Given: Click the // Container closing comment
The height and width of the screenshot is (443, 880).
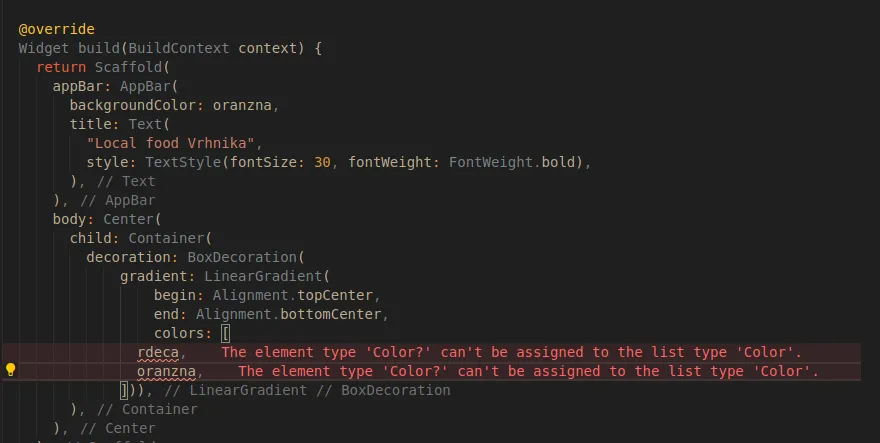Looking at the screenshot, I should pyautogui.click(x=147, y=409).
